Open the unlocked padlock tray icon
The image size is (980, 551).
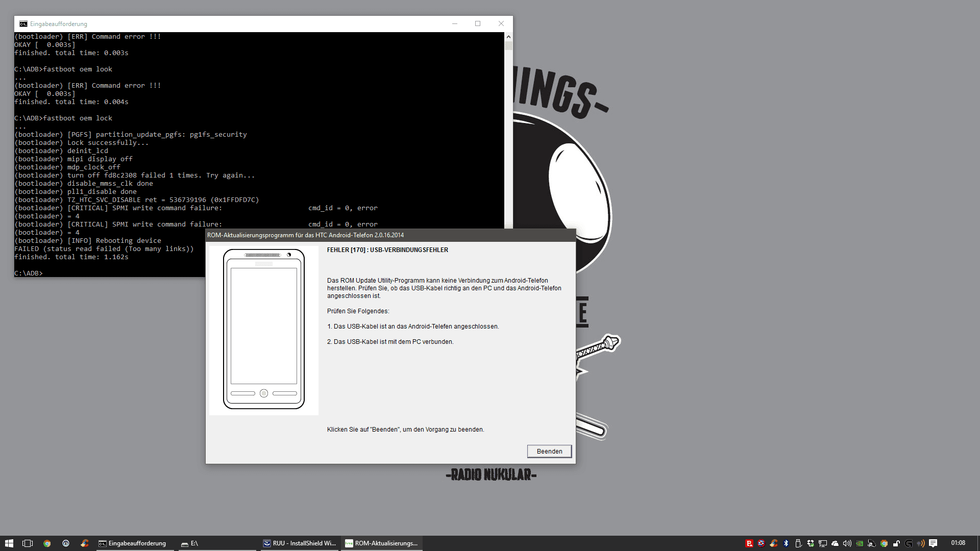896,543
